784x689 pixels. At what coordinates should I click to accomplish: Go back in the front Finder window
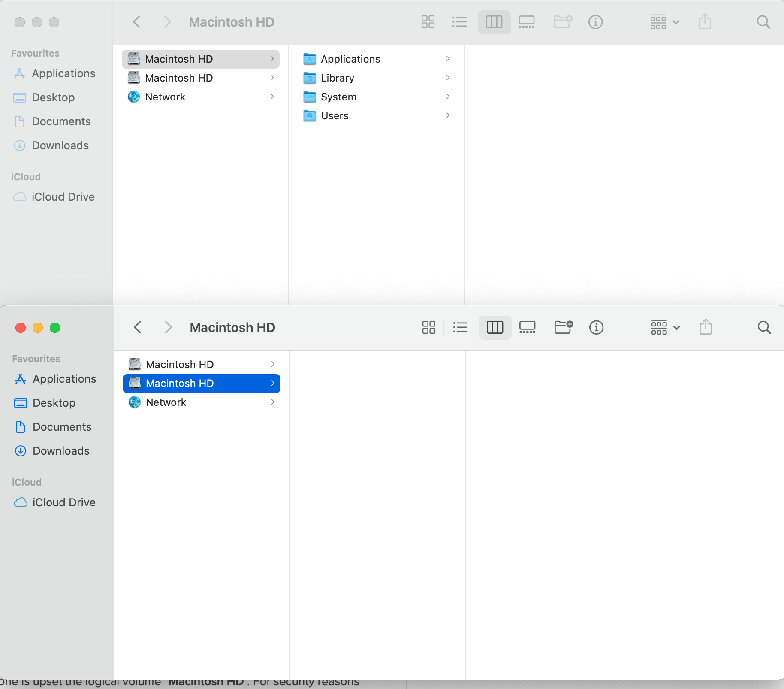point(137,328)
